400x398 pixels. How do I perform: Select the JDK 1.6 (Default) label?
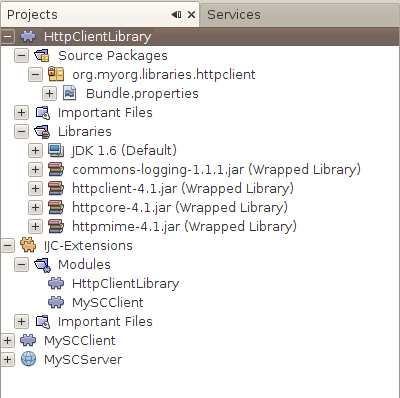click(124, 151)
